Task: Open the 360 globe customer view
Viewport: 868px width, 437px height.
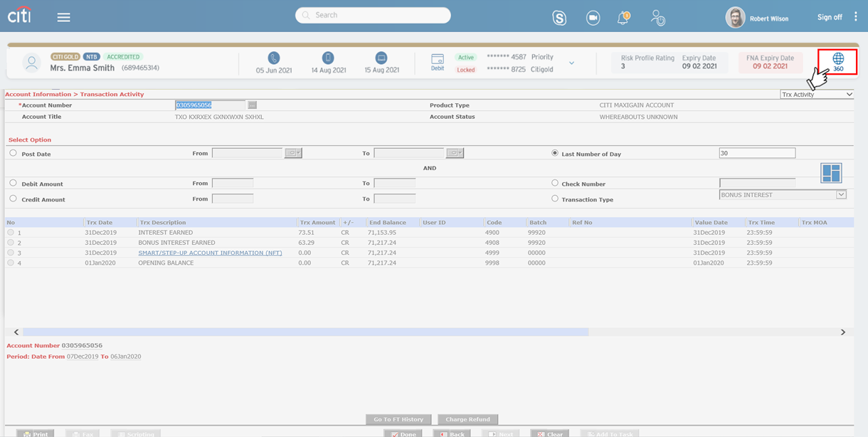Action: (x=837, y=62)
